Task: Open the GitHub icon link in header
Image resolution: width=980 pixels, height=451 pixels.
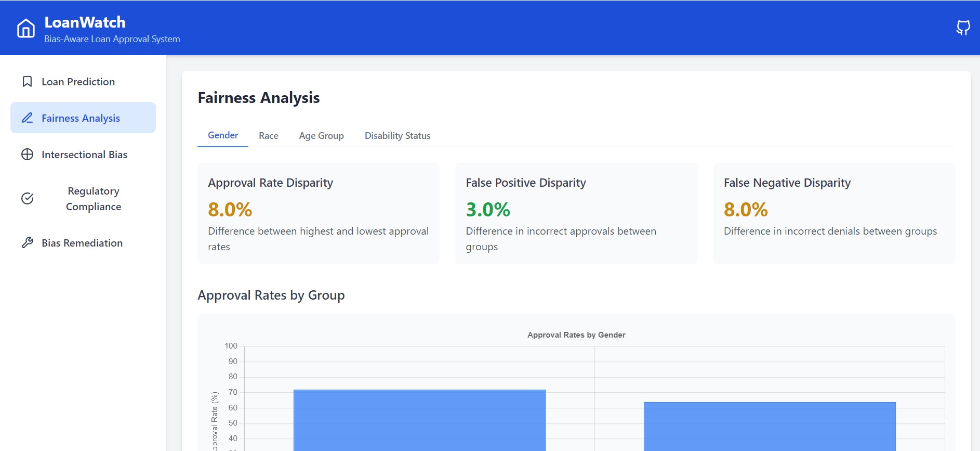Action: click(x=963, y=28)
